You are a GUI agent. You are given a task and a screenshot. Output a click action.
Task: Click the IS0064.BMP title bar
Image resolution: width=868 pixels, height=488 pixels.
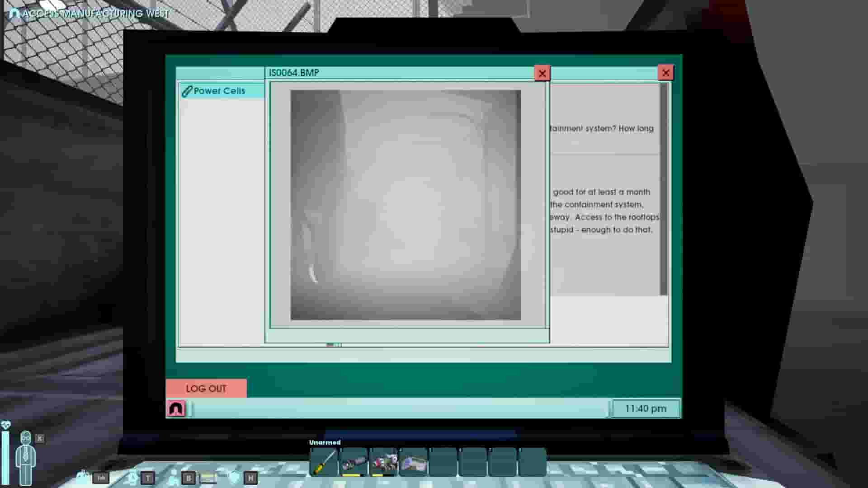pyautogui.click(x=294, y=72)
